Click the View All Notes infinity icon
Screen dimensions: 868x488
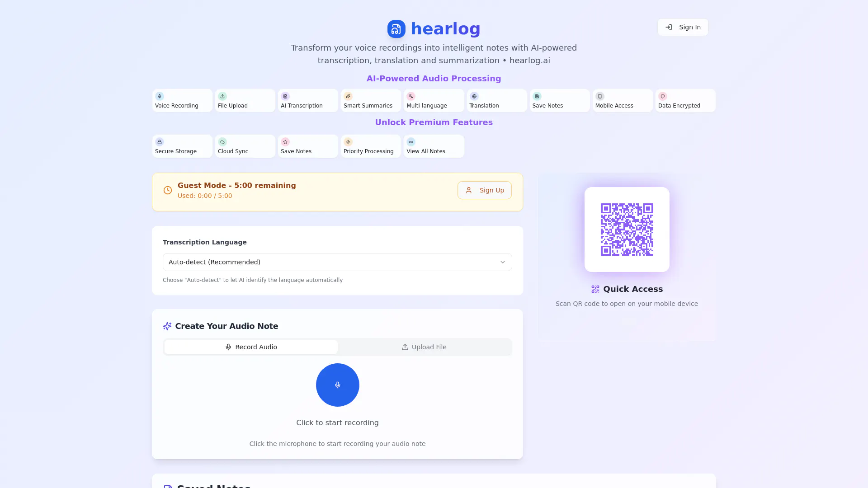tap(411, 142)
